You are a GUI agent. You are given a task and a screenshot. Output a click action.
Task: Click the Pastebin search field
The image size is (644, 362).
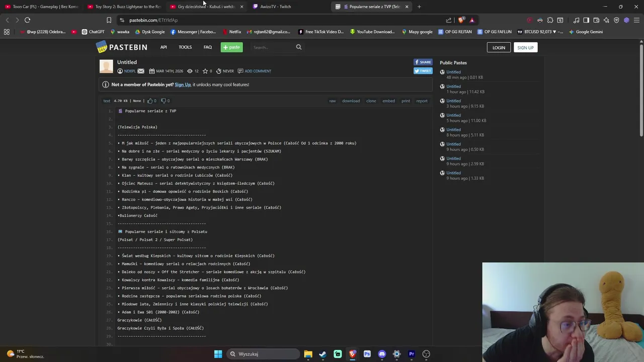pos(273,47)
